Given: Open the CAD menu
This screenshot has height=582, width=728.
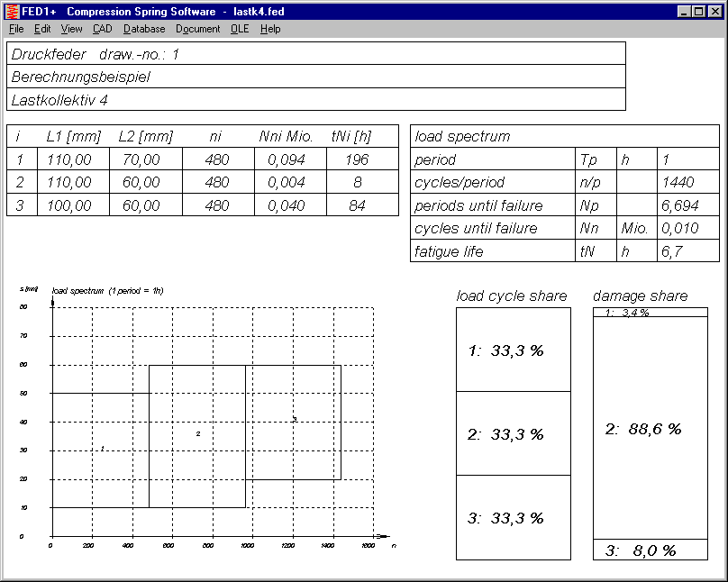Looking at the screenshot, I should point(102,29).
